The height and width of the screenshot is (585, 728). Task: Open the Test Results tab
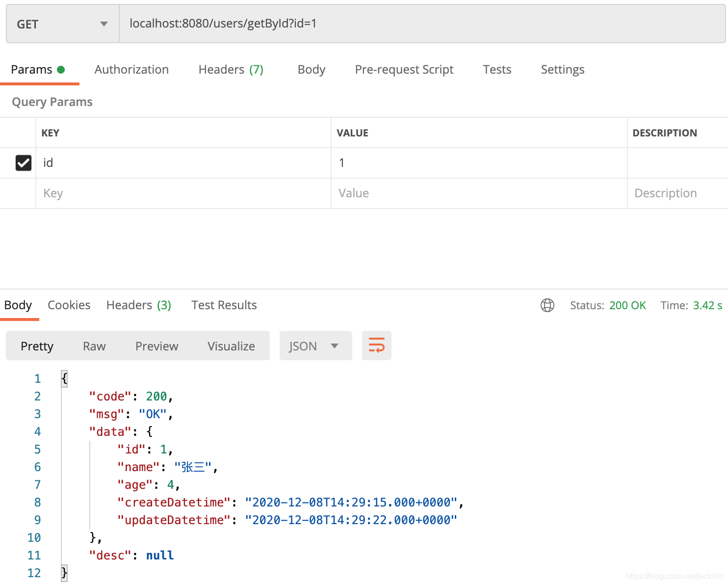(224, 305)
